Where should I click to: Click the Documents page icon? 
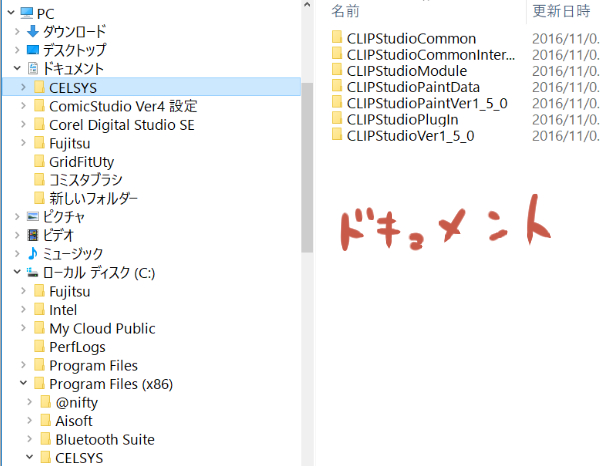pos(33,68)
